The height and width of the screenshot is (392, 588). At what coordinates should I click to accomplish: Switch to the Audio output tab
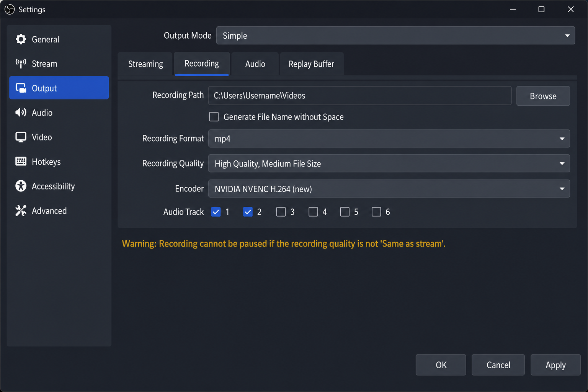255,64
